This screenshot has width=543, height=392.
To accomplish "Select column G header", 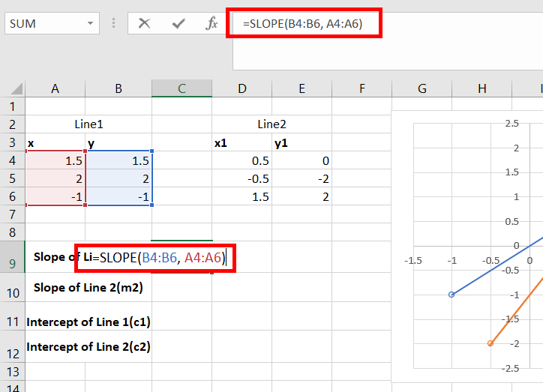I will (421, 88).
